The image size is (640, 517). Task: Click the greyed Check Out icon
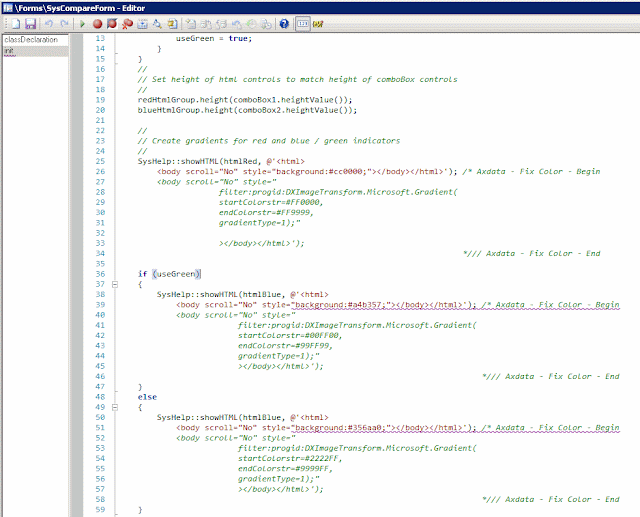click(x=221, y=24)
